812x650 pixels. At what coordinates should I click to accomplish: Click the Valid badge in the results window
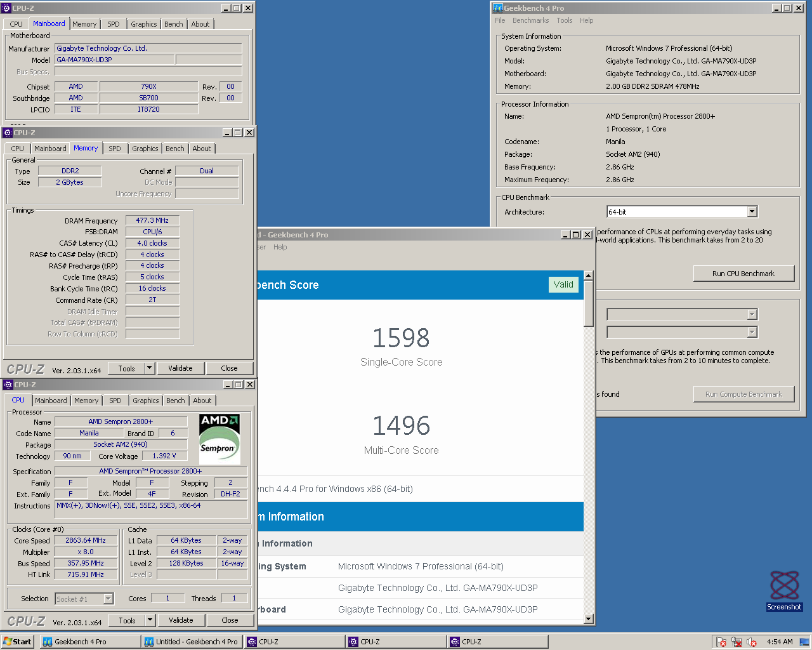[x=563, y=284]
